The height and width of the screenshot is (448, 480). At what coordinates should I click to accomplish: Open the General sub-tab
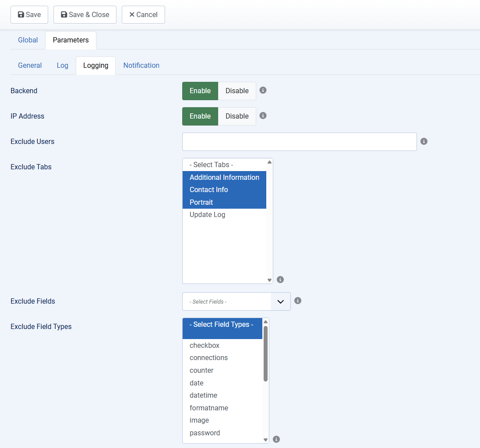tap(30, 66)
